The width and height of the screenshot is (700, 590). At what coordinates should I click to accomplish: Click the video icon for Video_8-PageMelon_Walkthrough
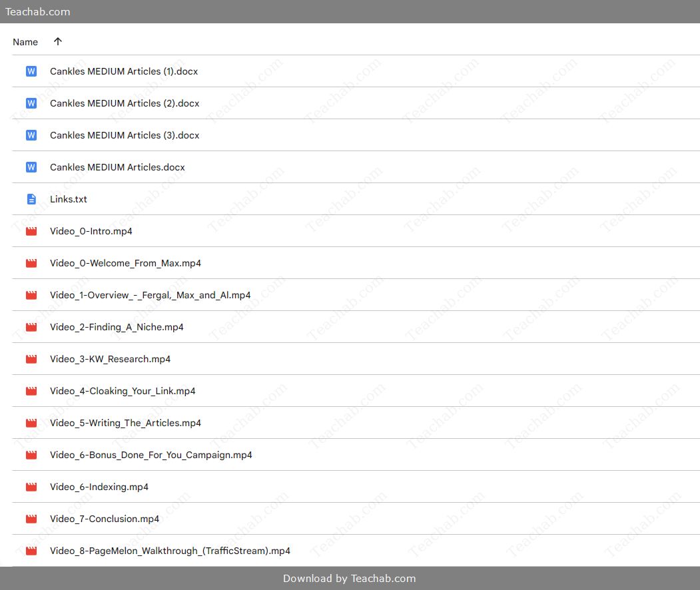coord(31,551)
